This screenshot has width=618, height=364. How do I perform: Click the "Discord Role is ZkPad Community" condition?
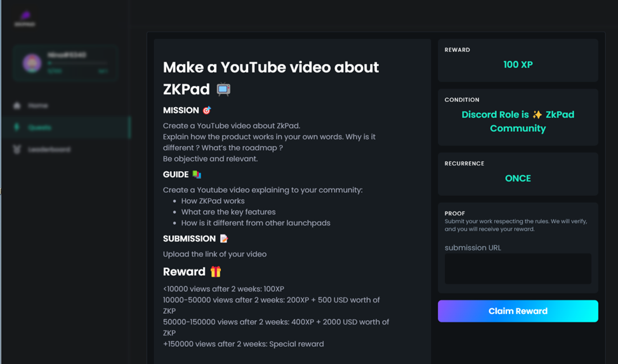click(518, 121)
